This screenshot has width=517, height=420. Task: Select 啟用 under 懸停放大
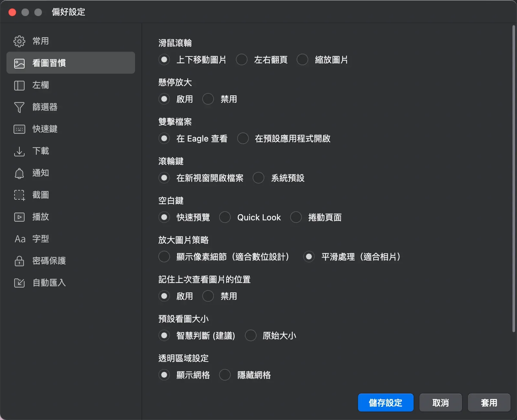point(164,99)
